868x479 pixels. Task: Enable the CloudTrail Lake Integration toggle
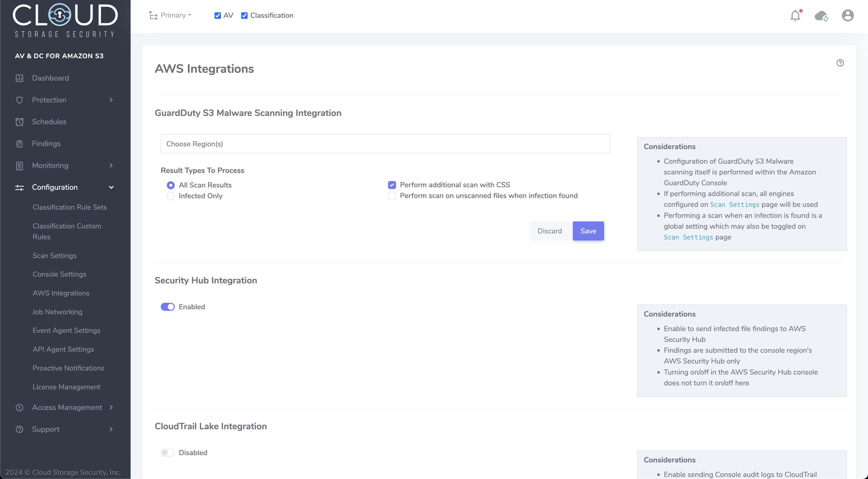pos(168,453)
